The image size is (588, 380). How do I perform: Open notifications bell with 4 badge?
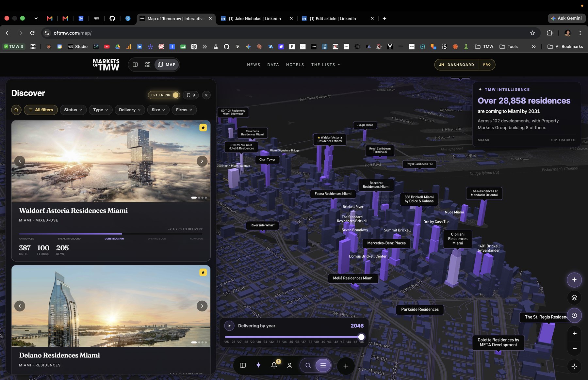(274, 365)
